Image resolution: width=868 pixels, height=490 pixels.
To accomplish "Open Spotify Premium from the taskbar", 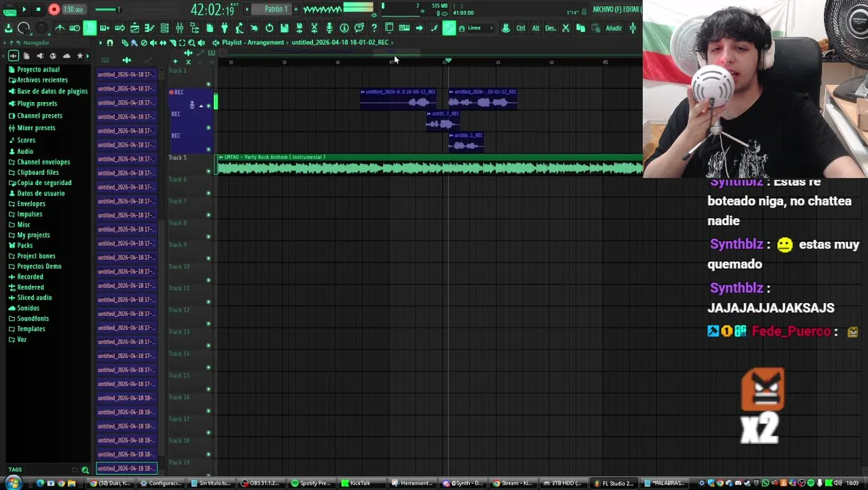I will (x=311, y=483).
